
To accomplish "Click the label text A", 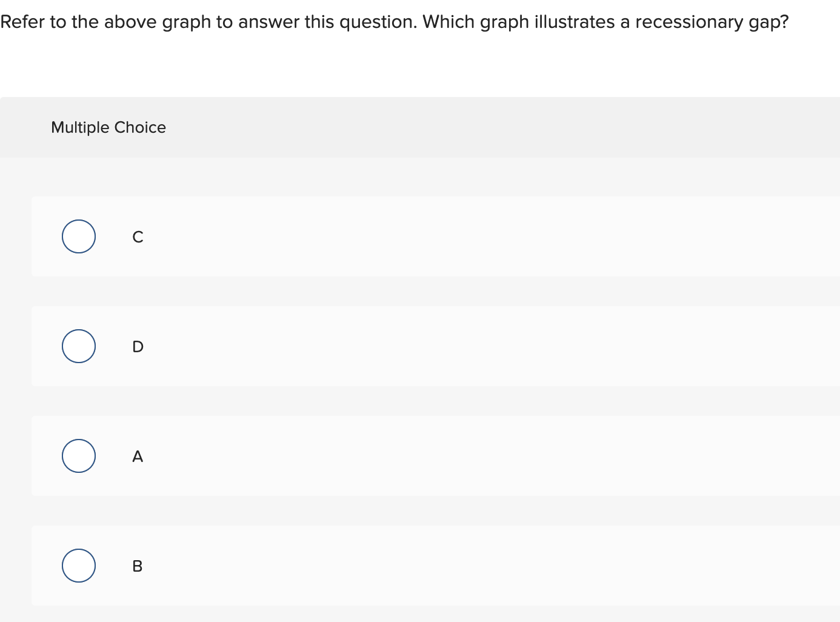I will tap(137, 456).
